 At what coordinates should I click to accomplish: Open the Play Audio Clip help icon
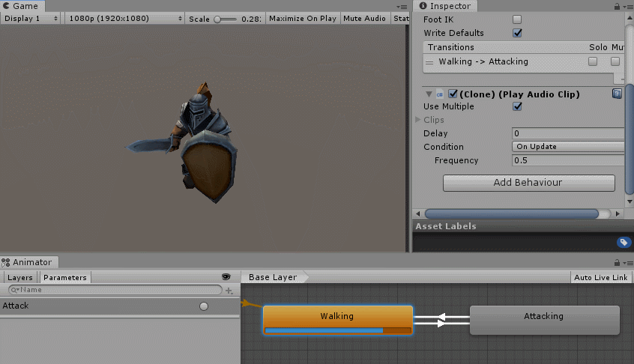tap(617, 94)
